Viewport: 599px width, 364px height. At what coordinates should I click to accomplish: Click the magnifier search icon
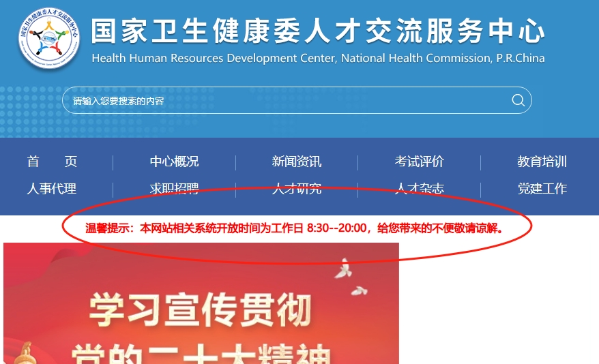pyautogui.click(x=518, y=100)
